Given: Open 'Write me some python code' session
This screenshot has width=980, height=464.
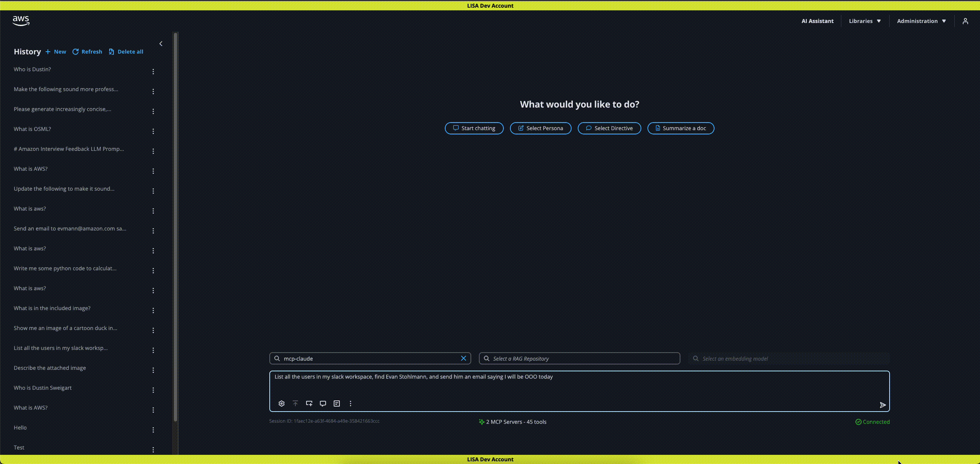Looking at the screenshot, I should click(65, 268).
